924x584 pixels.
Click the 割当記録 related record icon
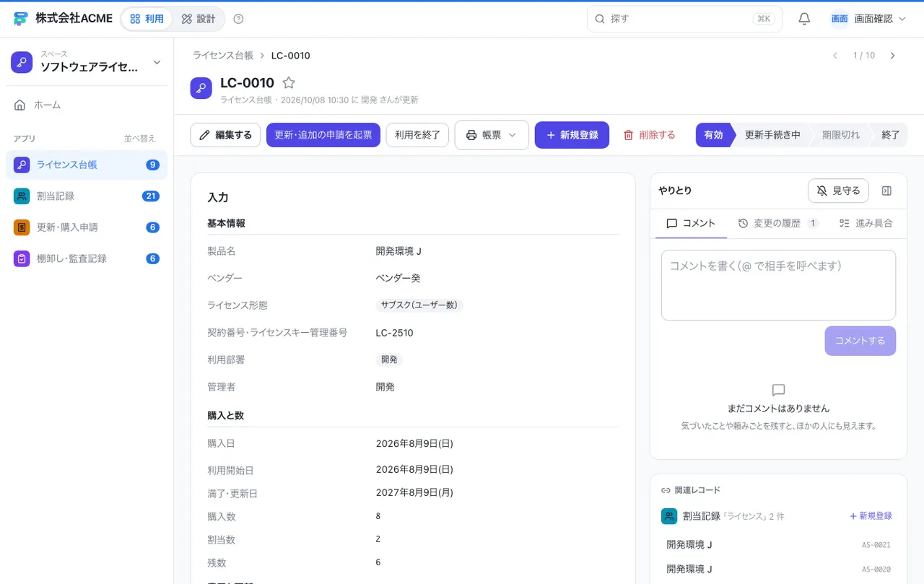coord(668,516)
